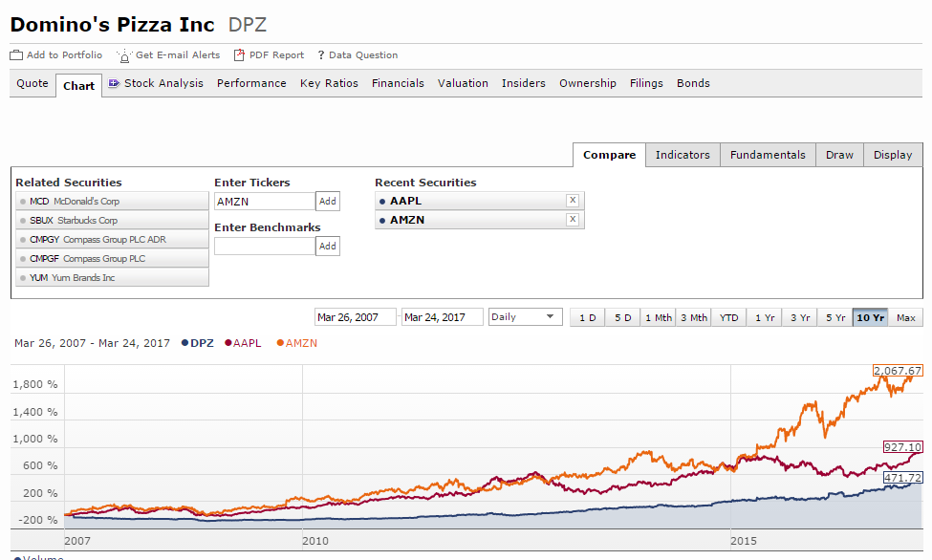Click the Stock Analysis premium arrow icon
The width and height of the screenshot is (932, 560).
tap(114, 83)
